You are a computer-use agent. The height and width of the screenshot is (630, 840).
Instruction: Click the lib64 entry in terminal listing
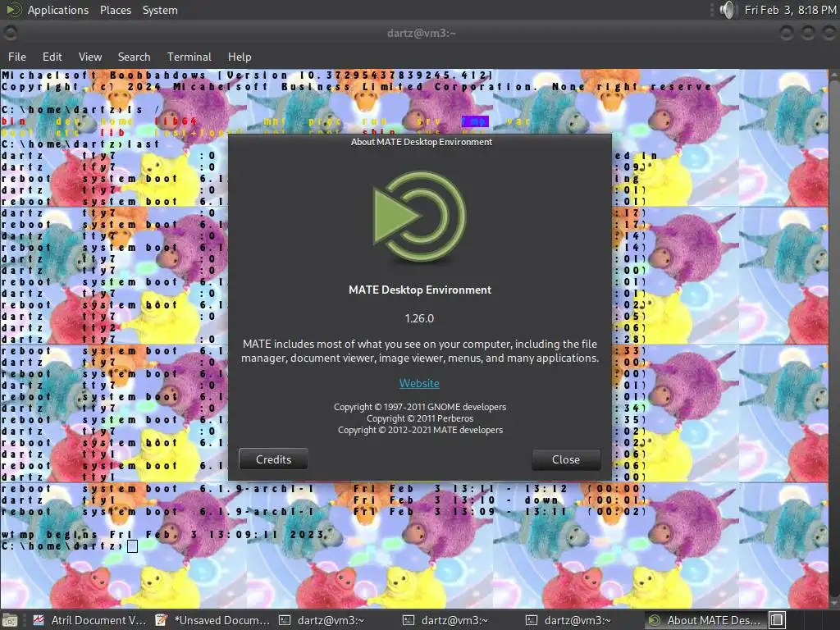click(x=176, y=121)
